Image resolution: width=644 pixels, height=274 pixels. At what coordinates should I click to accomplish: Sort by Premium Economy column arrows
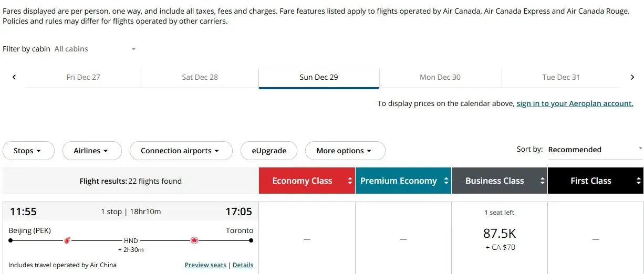coord(446,181)
